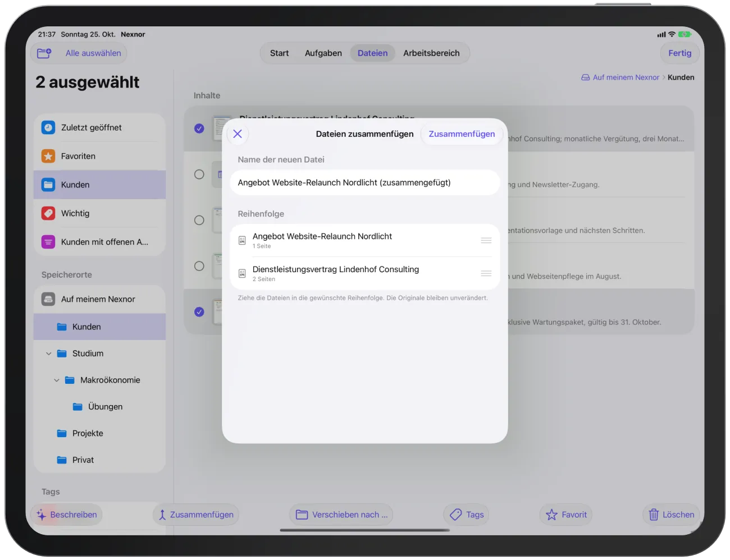
Task: Tap the Löschen trash button
Action: pyautogui.click(x=671, y=515)
